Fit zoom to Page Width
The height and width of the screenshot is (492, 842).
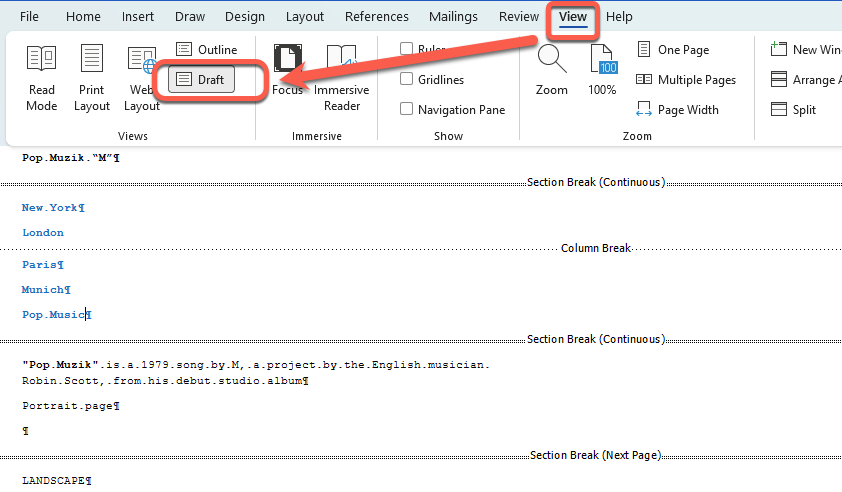[x=677, y=110]
